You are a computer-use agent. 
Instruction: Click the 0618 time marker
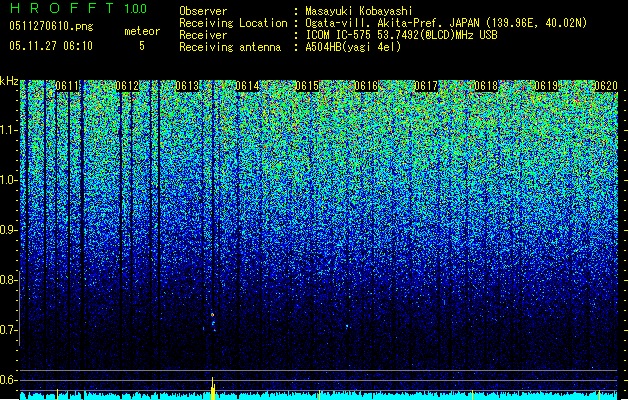pos(486,86)
